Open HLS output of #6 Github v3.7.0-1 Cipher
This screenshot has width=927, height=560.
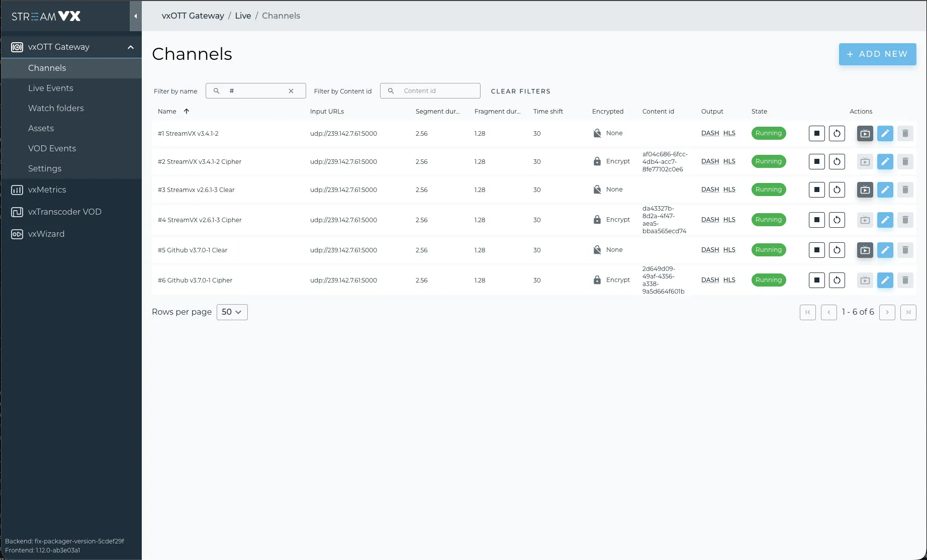click(729, 280)
